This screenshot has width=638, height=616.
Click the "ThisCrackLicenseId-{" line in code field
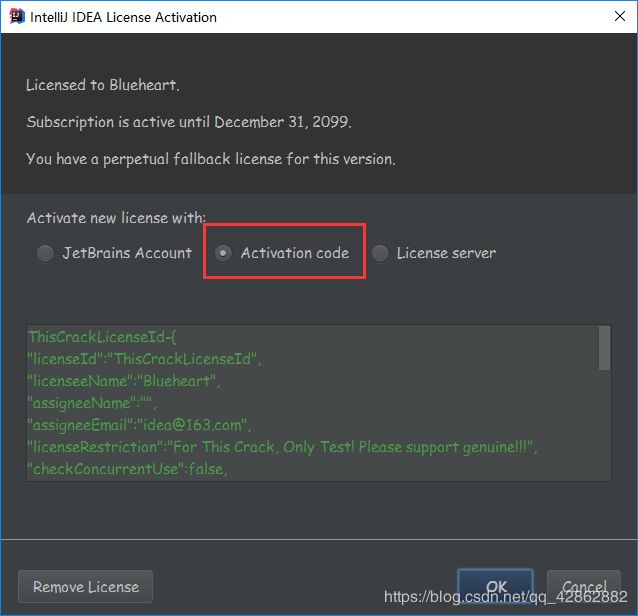[x=102, y=337]
